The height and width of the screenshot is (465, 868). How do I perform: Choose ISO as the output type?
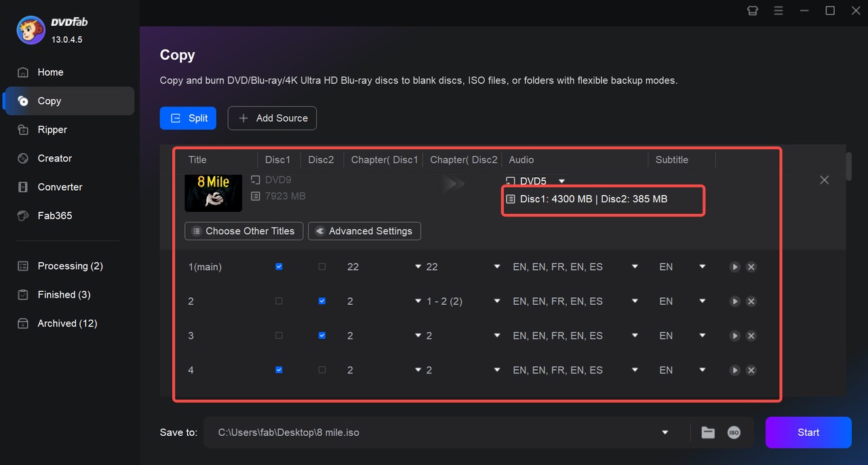tap(733, 432)
